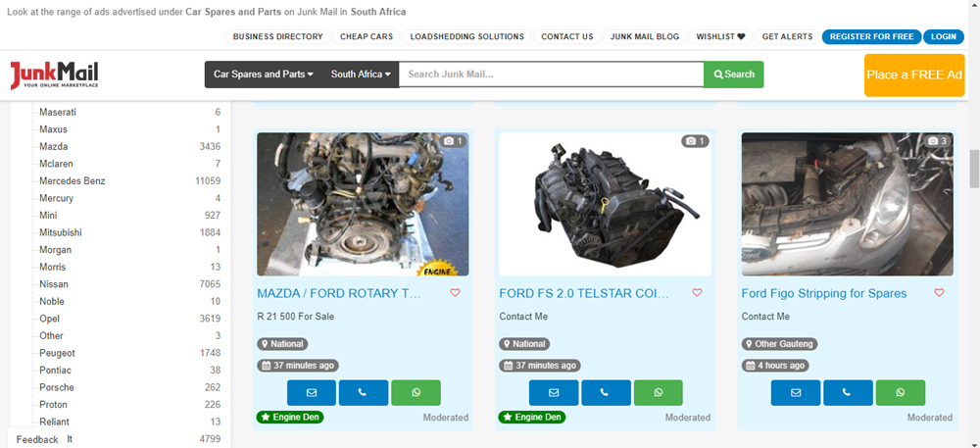980x448 pixels.
Task: Open Engine Den badge under Ford Telstar ad
Action: click(x=532, y=417)
